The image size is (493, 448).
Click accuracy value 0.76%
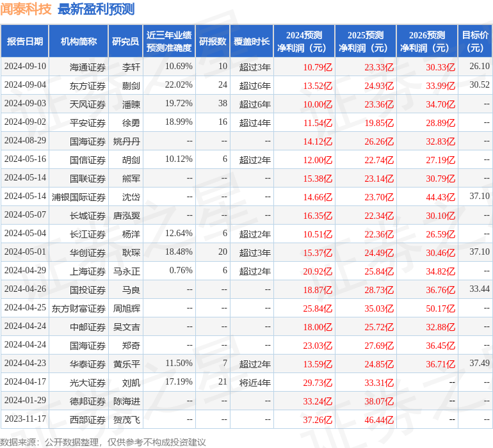coord(181,270)
